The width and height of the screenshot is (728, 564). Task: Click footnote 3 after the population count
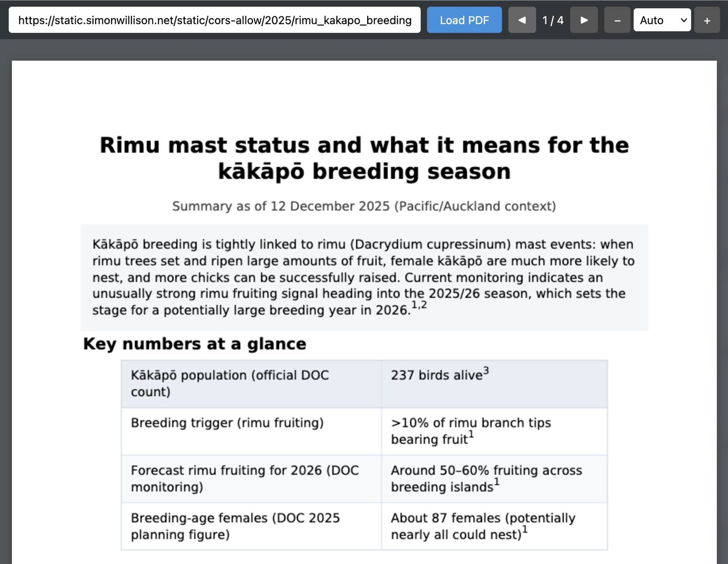pyautogui.click(x=485, y=370)
